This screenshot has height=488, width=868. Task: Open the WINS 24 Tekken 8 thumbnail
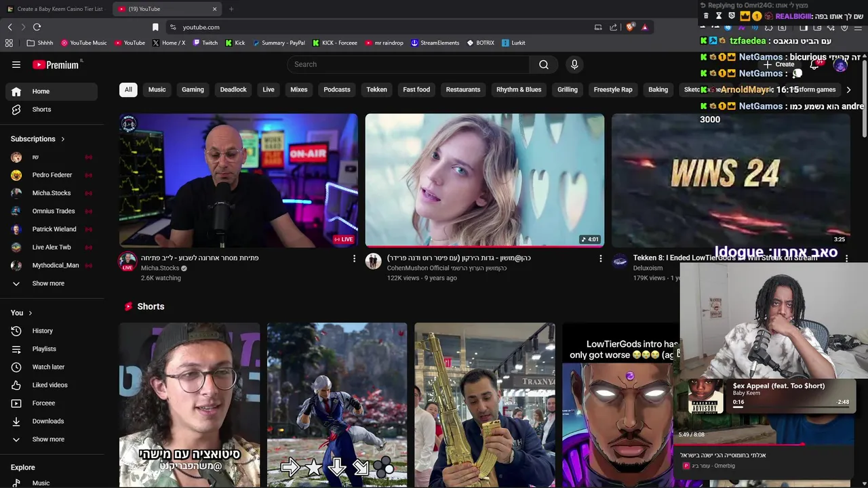(x=731, y=180)
